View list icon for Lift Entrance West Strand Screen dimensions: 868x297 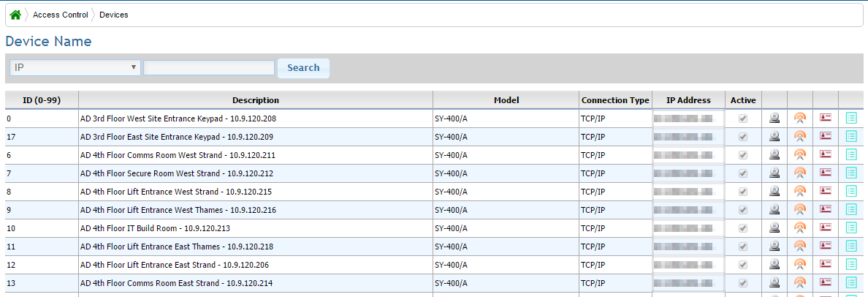tap(851, 191)
